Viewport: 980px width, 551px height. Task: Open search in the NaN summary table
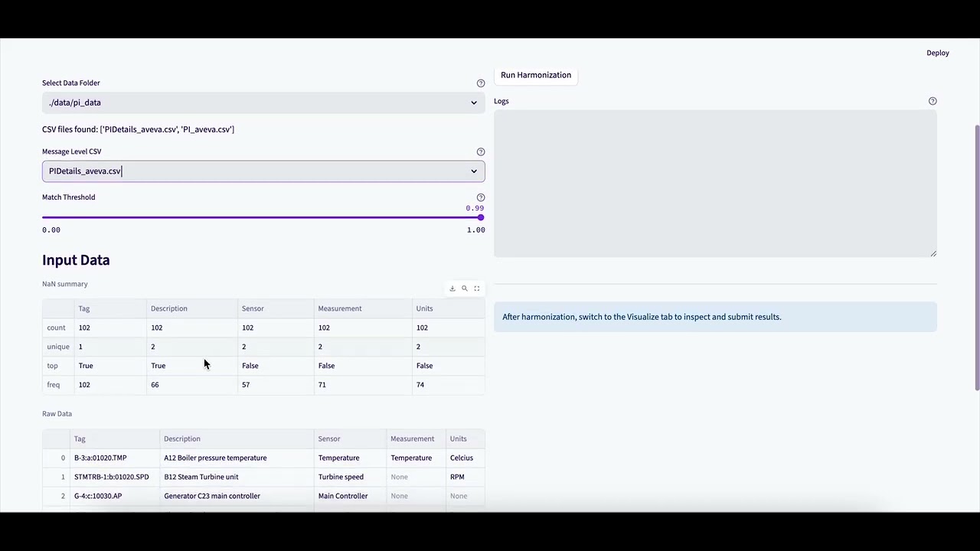coord(465,289)
